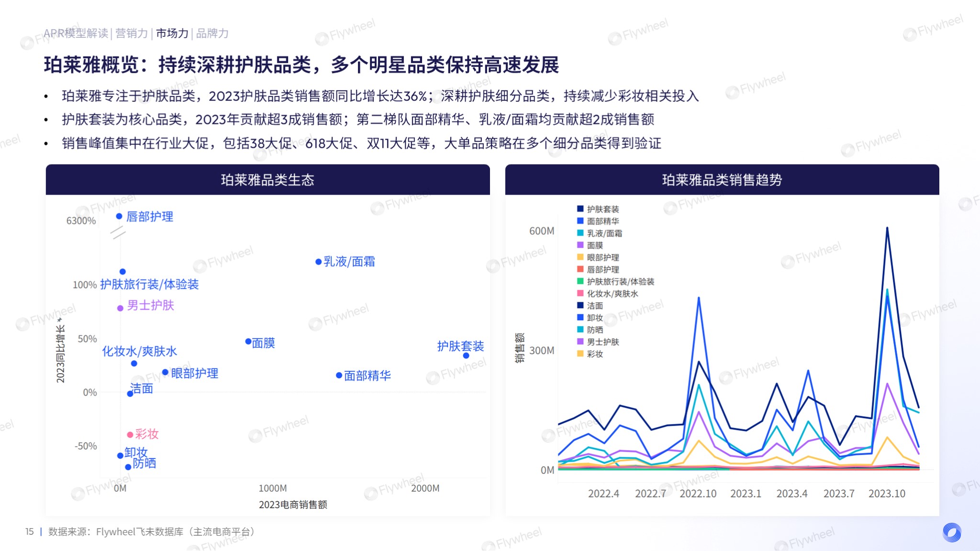Click the 6300% y-axis label
This screenshot has width=980, height=551.
pyautogui.click(x=81, y=220)
